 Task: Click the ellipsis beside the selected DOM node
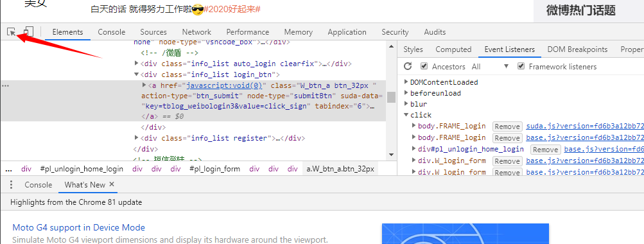pos(6,85)
